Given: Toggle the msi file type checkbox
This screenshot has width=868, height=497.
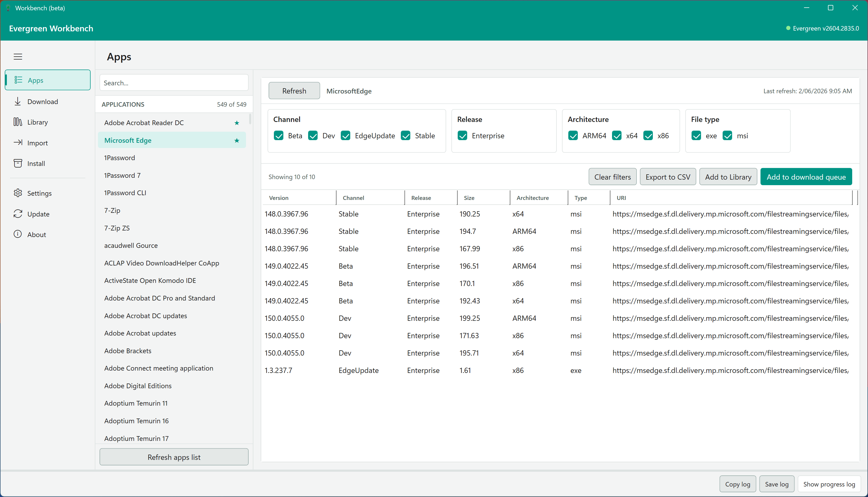Looking at the screenshot, I should click(x=727, y=136).
